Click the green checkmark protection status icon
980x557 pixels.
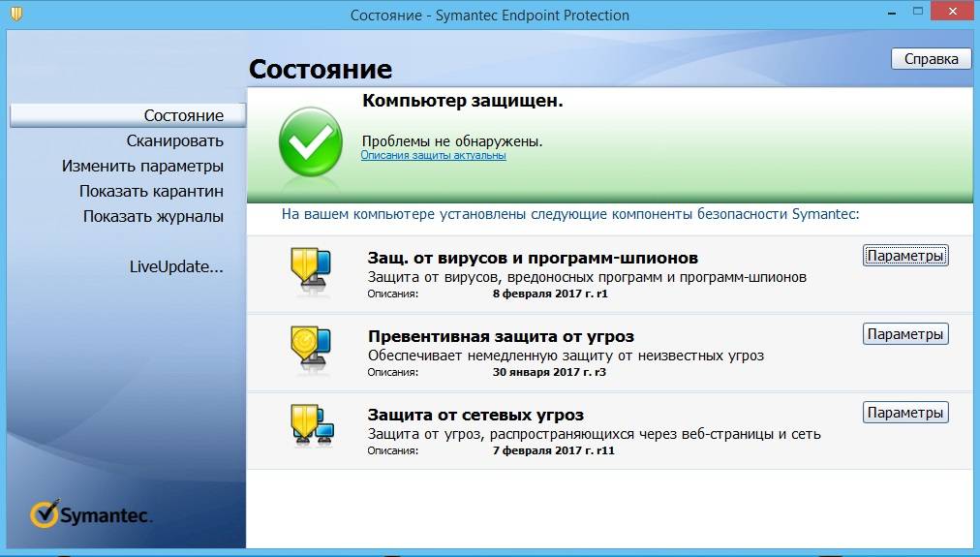point(311,141)
